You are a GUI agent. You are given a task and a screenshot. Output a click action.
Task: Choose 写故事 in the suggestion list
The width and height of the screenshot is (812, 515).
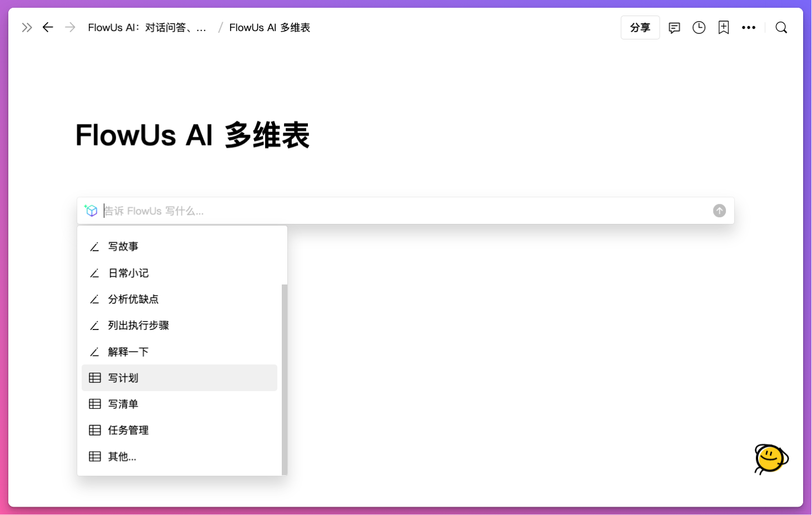pyautogui.click(x=123, y=246)
